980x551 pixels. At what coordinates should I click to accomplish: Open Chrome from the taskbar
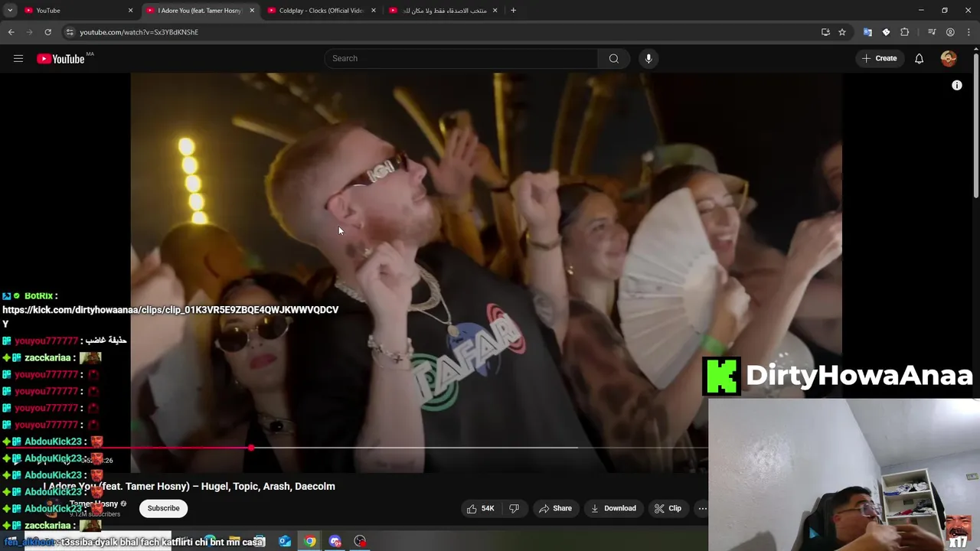point(309,542)
